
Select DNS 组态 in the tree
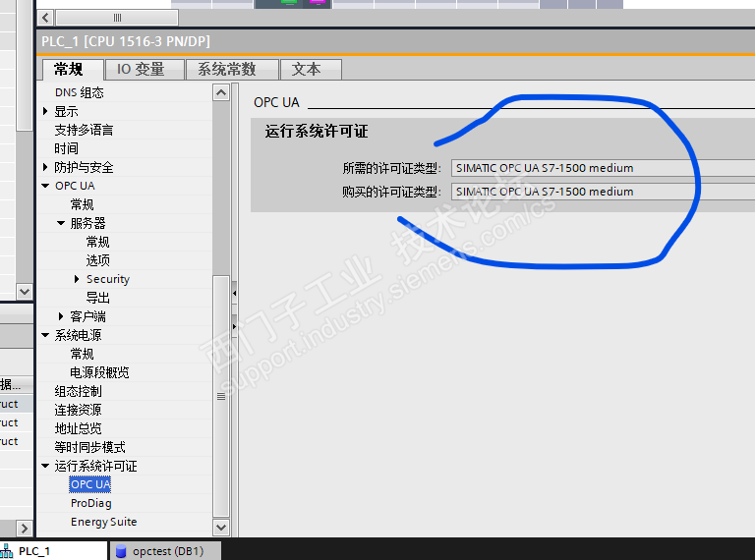coord(80,92)
